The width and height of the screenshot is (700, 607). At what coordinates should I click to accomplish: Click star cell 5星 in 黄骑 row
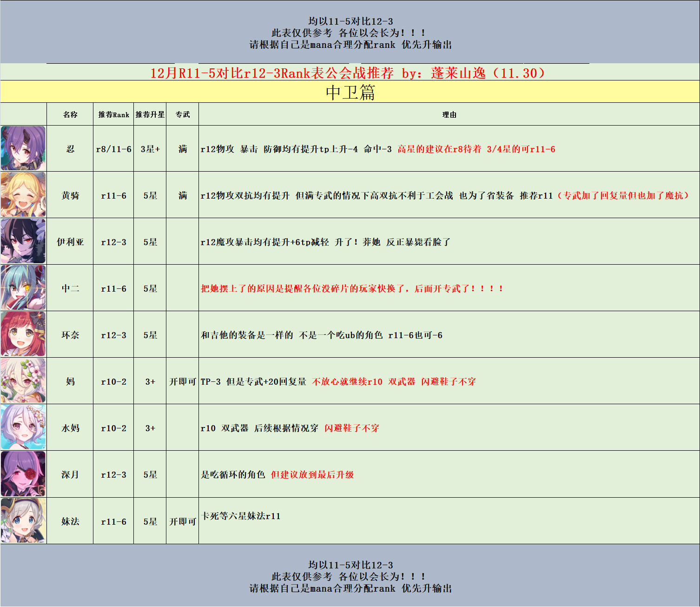click(150, 195)
